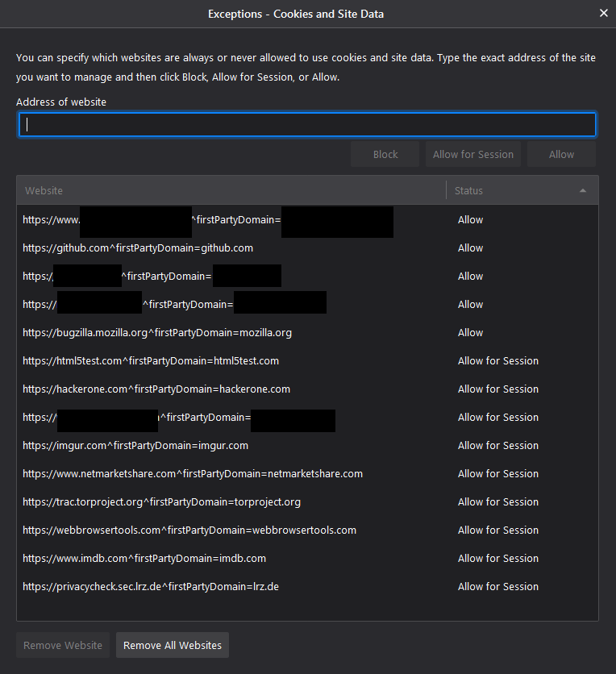The height and width of the screenshot is (674, 616).
Task: Close the Exceptions dialog
Action: tap(604, 13)
